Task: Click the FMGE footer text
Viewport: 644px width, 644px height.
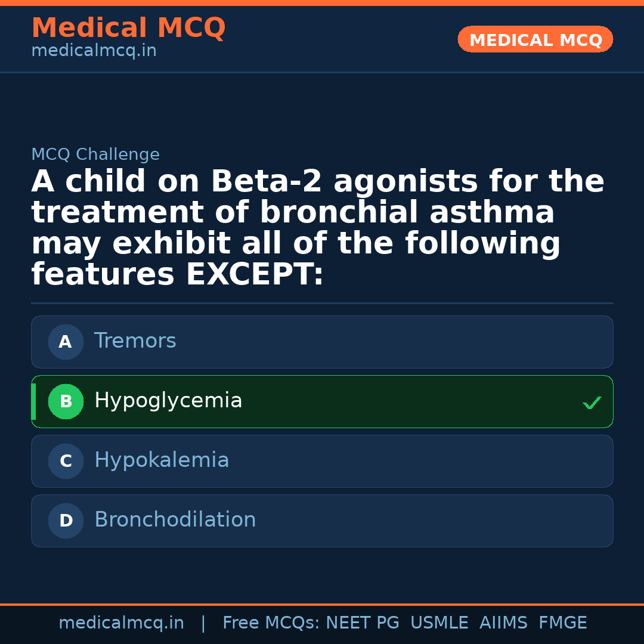Action: [x=562, y=623]
